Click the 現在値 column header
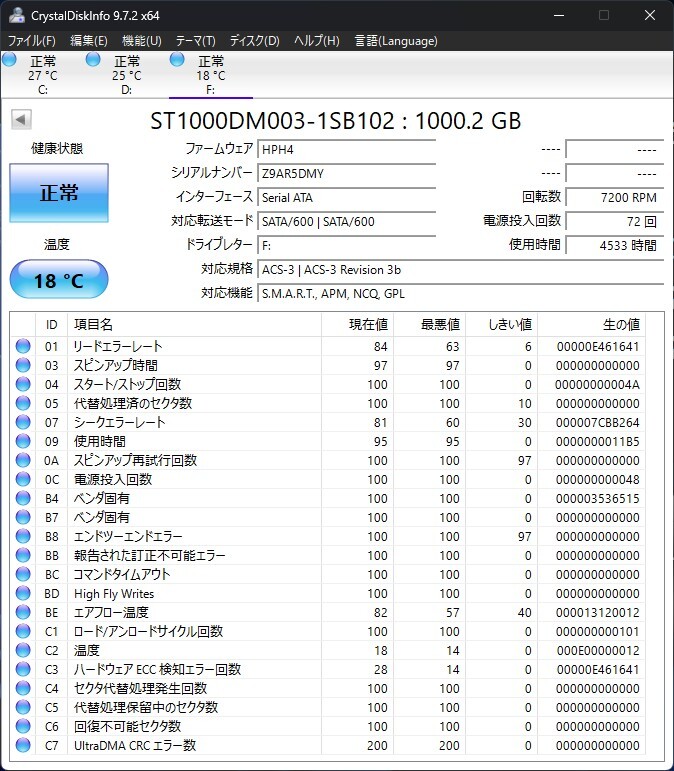The height and width of the screenshot is (771, 674). tap(358, 325)
